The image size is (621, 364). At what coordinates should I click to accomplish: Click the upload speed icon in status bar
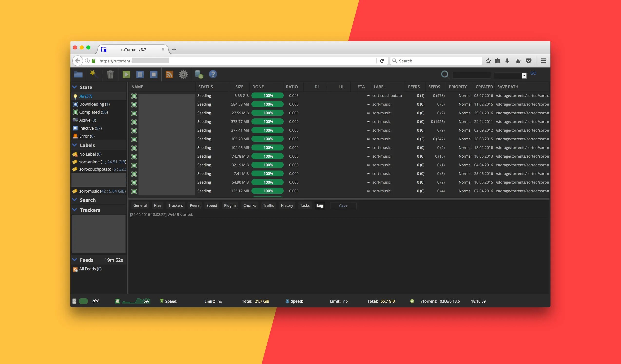coord(162,301)
